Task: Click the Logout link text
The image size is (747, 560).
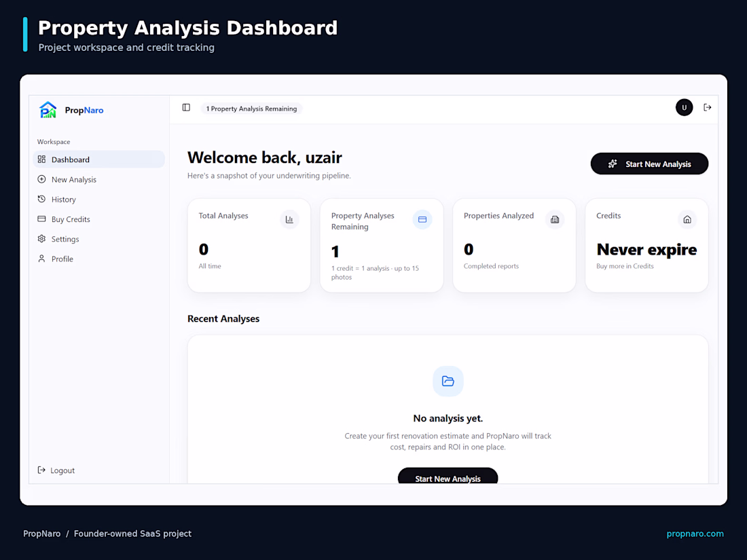Action: (62, 470)
